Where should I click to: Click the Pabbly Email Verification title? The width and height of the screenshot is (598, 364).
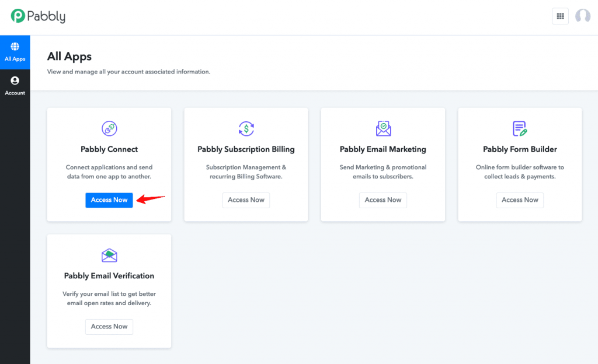[109, 276]
